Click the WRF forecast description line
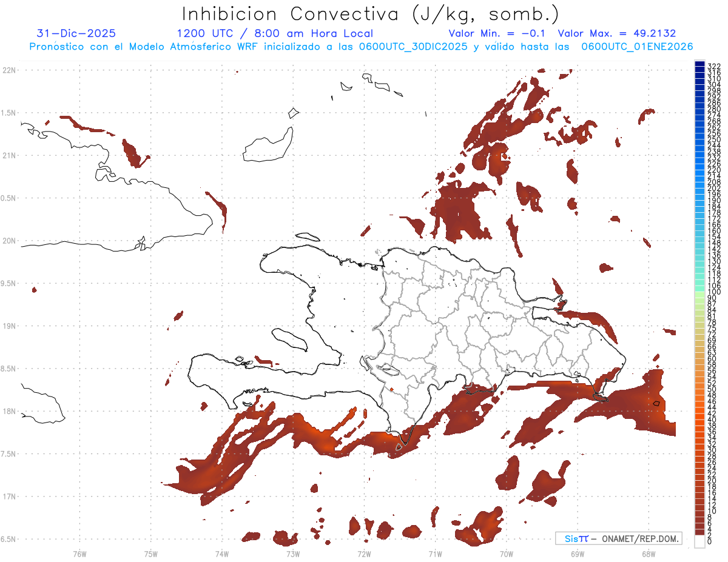This screenshot has width=728, height=562. click(x=361, y=47)
